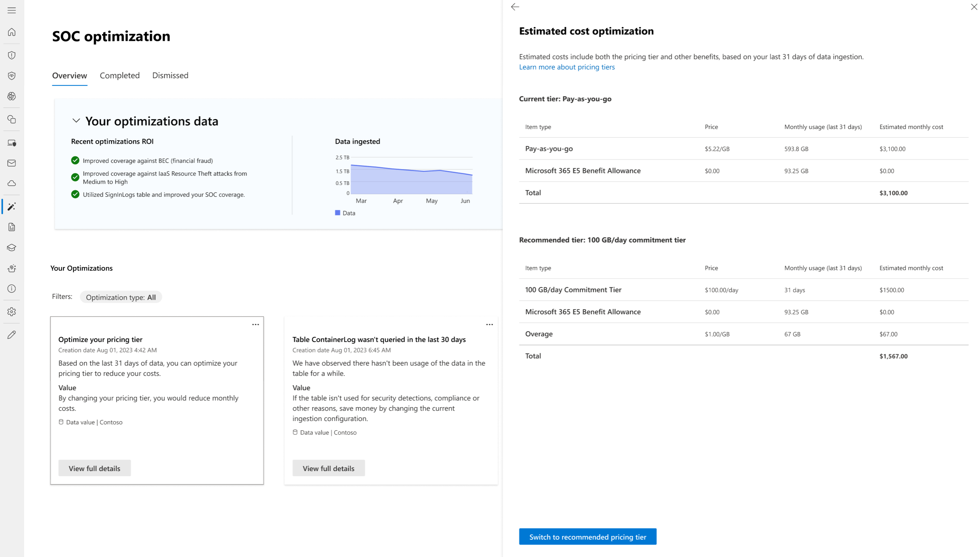Viewport: 980px width, 557px height.
Task: Toggle the Data legend under the ingestion chart
Action: (345, 213)
